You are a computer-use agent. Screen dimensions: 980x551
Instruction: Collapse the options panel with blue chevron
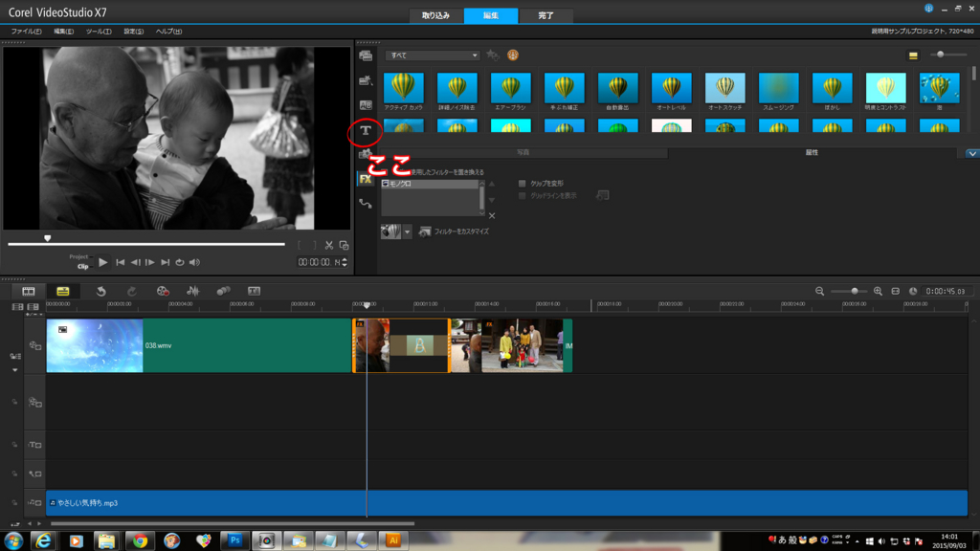972,153
